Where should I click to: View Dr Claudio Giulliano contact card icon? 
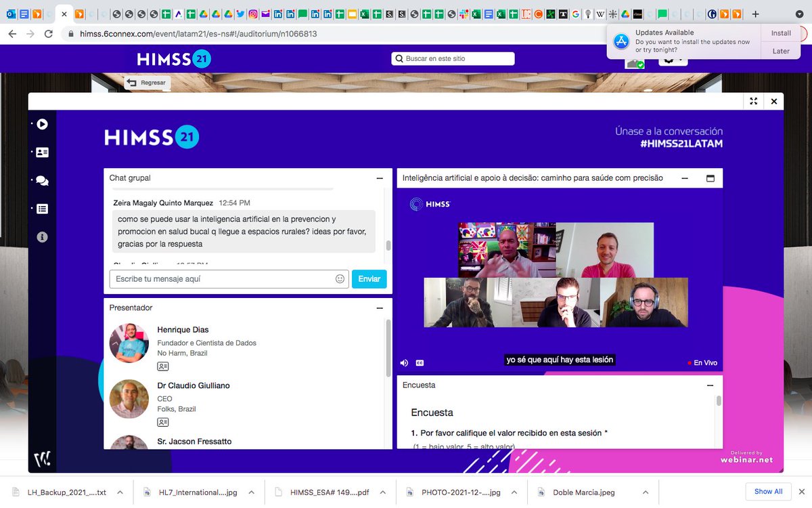[162, 422]
